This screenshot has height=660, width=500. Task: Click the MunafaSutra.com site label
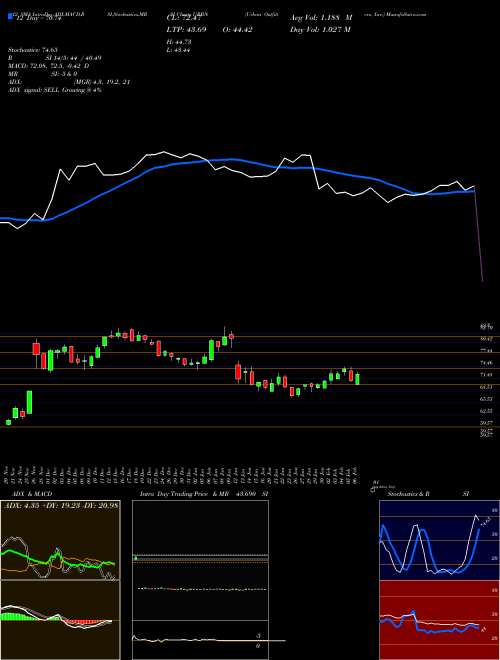click(x=406, y=14)
